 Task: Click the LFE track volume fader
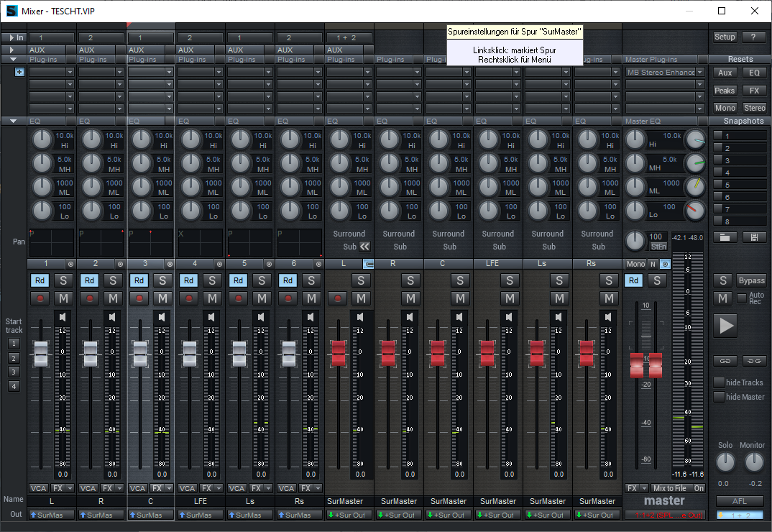(189, 352)
